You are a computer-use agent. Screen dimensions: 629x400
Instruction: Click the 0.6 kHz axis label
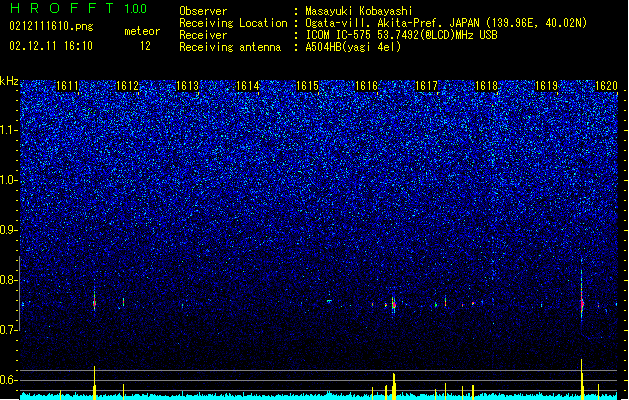click(x=9, y=380)
